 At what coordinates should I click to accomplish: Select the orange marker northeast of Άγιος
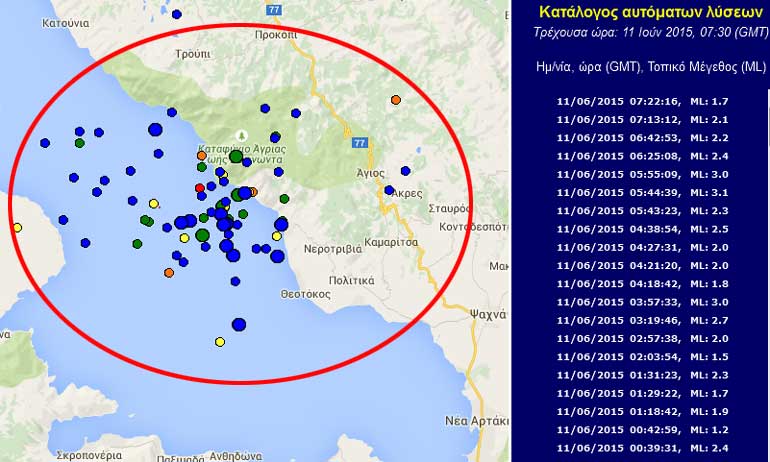point(396,100)
